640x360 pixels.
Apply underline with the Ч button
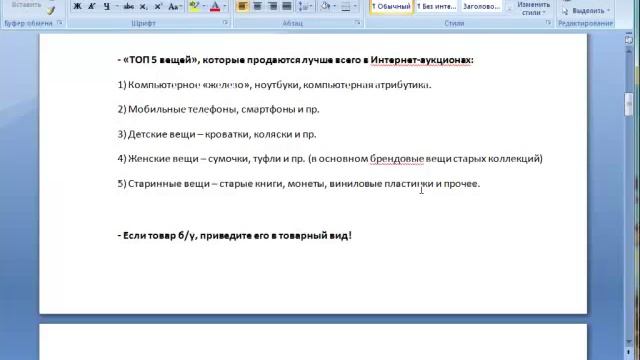tap(107, 6)
